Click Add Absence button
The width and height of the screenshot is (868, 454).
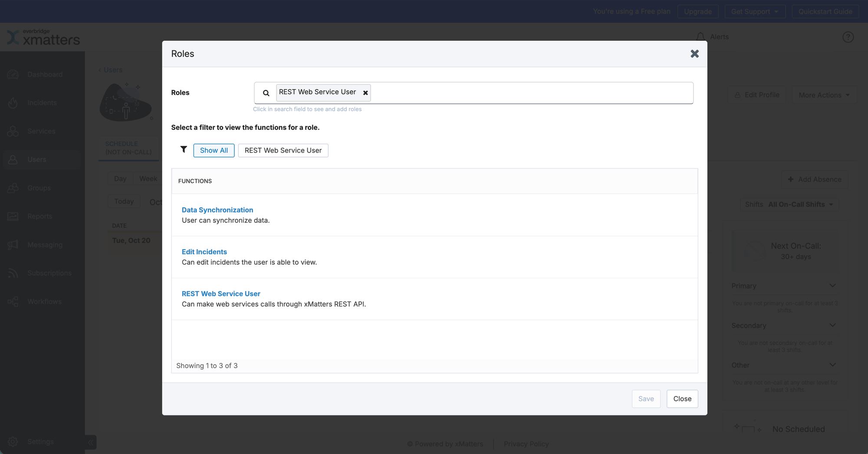pos(815,180)
